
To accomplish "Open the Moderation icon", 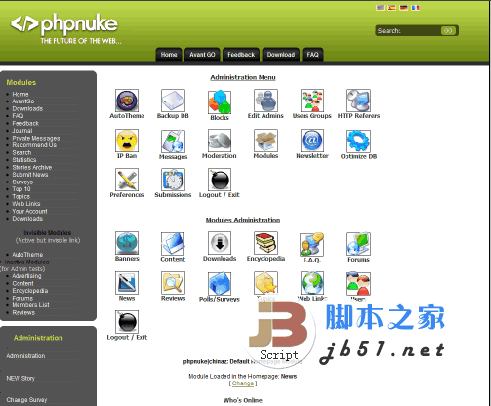I will click(x=219, y=141).
